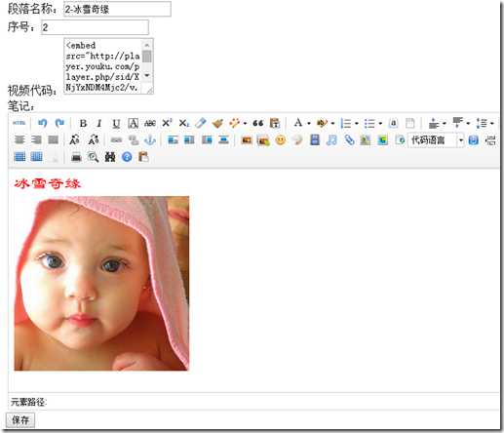Open background color picker arrow
Screen dimensions: 504x433
(x=332, y=124)
